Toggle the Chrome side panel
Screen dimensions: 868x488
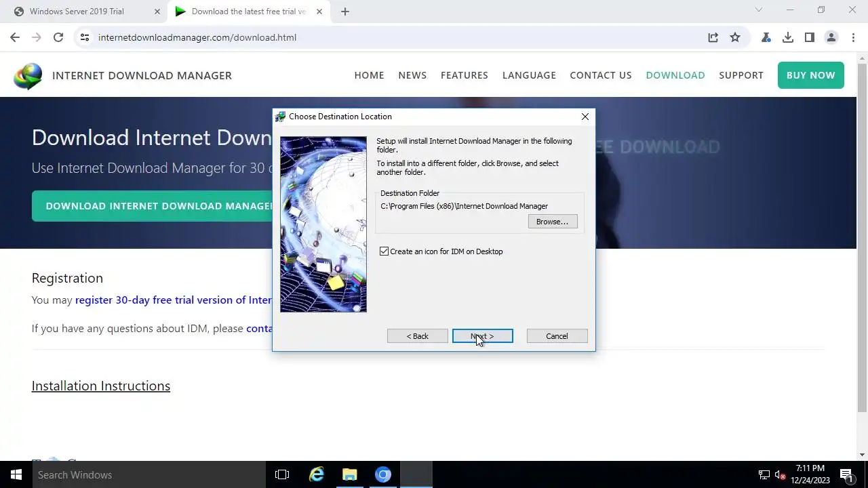point(810,37)
